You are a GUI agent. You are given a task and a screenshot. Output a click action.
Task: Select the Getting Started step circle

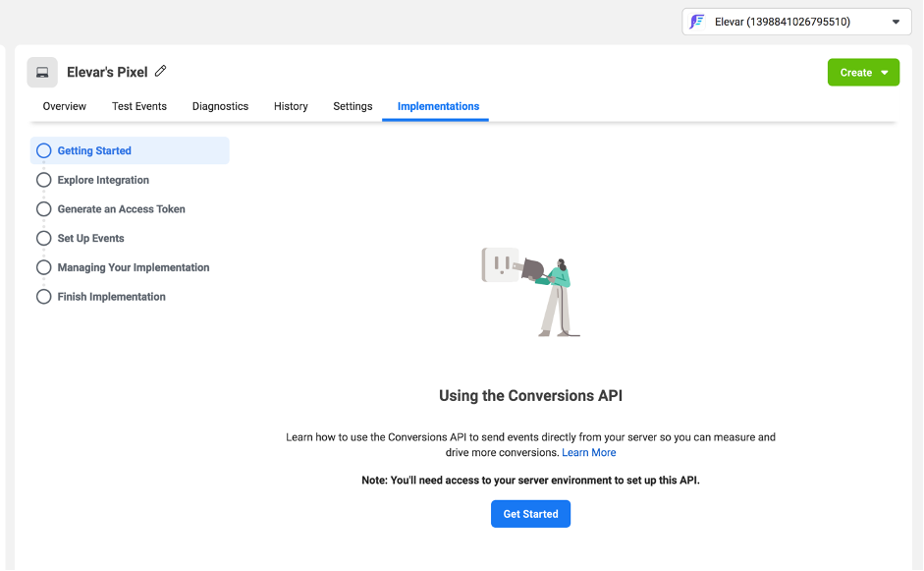(x=43, y=150)
